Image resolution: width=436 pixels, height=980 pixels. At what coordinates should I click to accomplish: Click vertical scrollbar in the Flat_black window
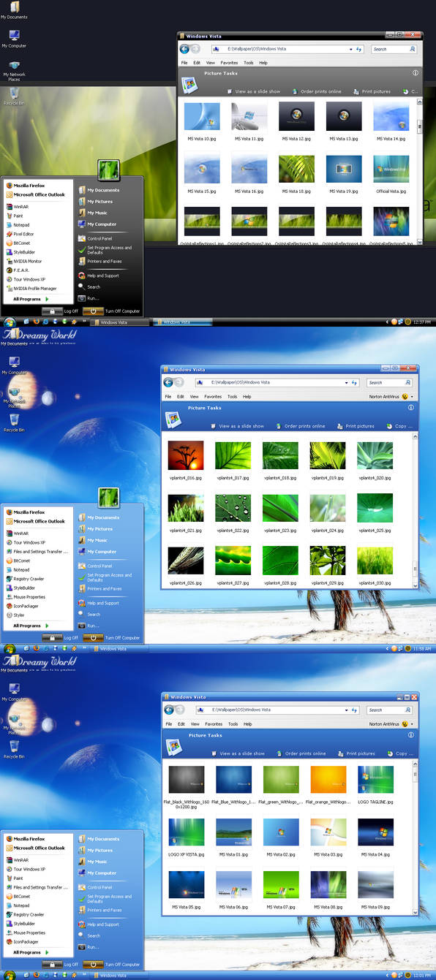click(x=416, y=839)
